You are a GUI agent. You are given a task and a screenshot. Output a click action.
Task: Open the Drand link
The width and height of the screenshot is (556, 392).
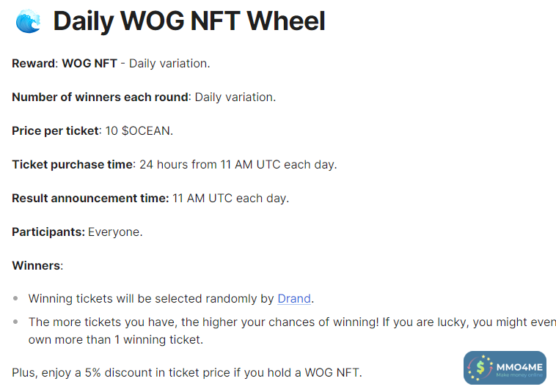[294, 298]
